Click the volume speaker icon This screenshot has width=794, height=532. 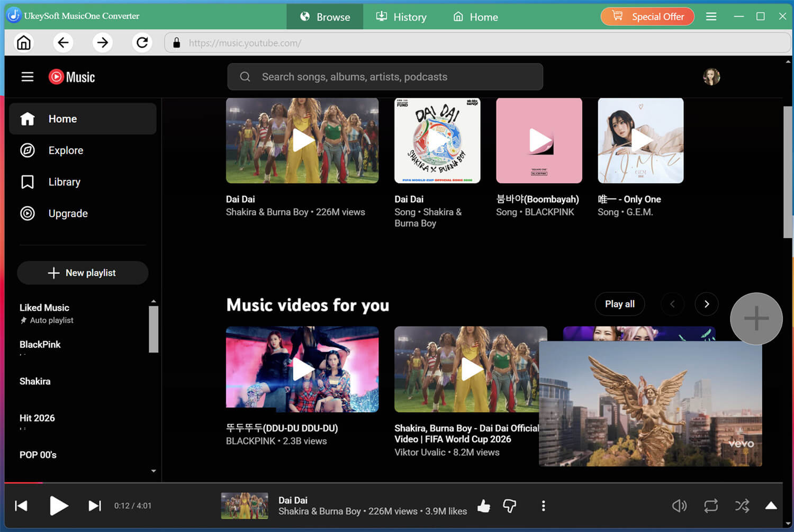pyautogui.click(x=679, y=506)
